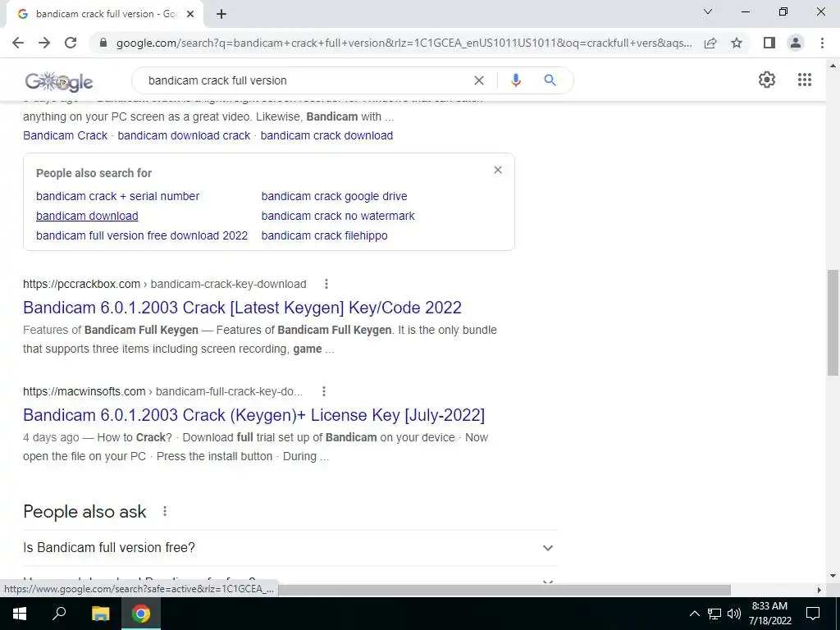Search "bandicam crack google drive"
Viewport: 840px width, 630px height.
coord(335,196)
